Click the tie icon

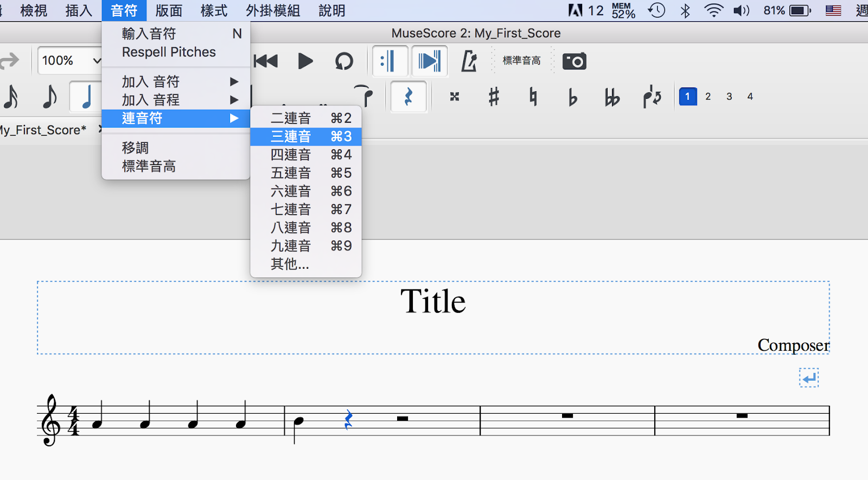click(365, 96)
